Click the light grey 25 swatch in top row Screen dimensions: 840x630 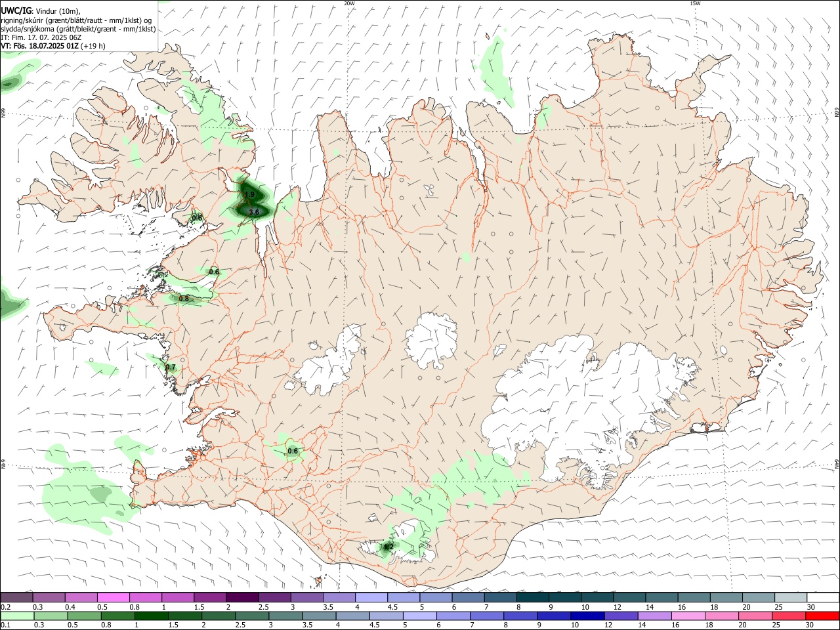[790, 597]
